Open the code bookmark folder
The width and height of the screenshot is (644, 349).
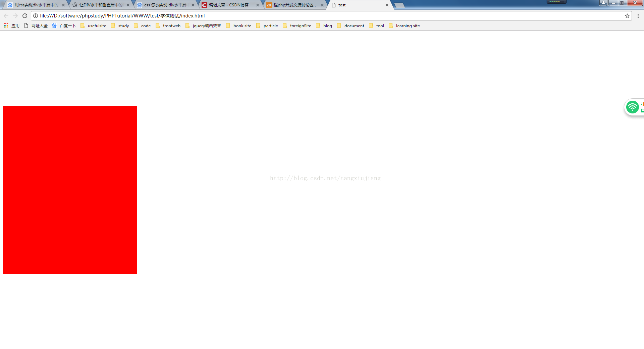pyautogui.click(x=142, y=26)
